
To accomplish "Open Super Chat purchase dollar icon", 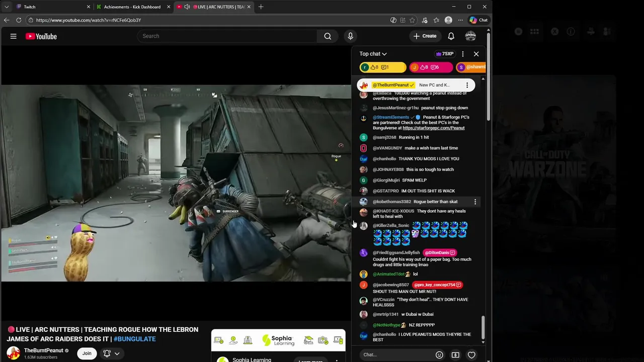I will point(455,355).
